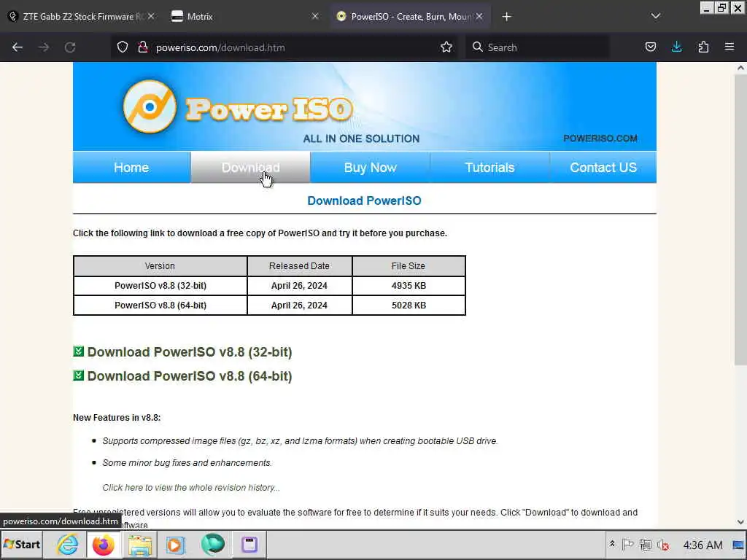The image size is (747, 560).
Task: Click the green download icon beside 32-bit
Action: click(79, 351)
